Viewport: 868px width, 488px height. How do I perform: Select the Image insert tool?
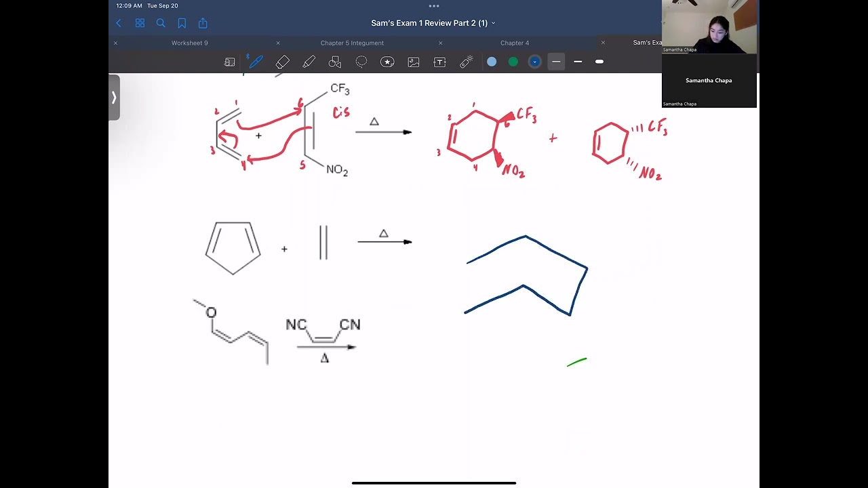click(x=414, y=62)
